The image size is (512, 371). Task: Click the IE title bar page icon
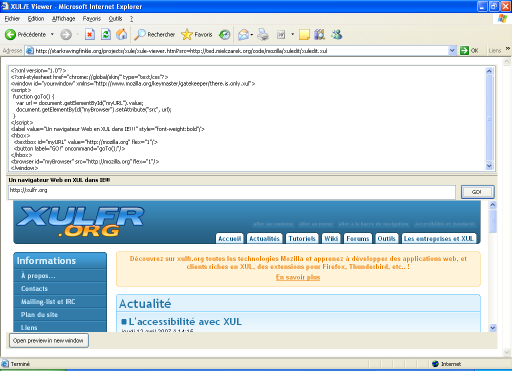(x=5, y=6)
